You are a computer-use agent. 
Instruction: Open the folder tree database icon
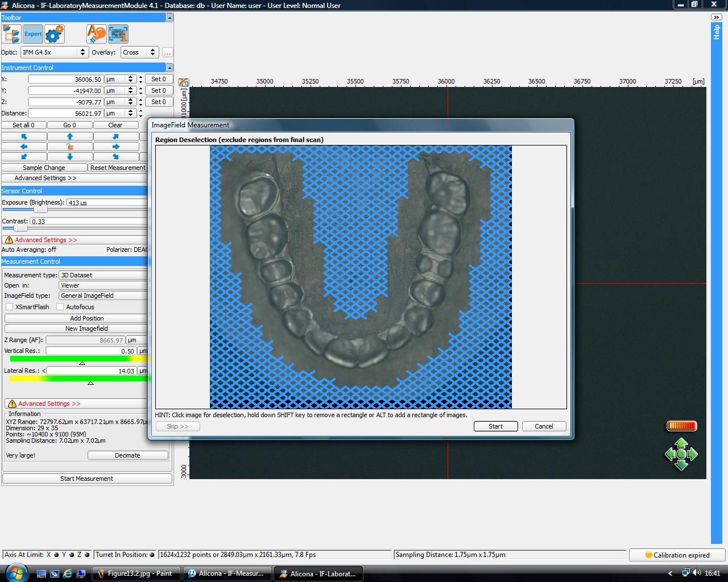11,34
